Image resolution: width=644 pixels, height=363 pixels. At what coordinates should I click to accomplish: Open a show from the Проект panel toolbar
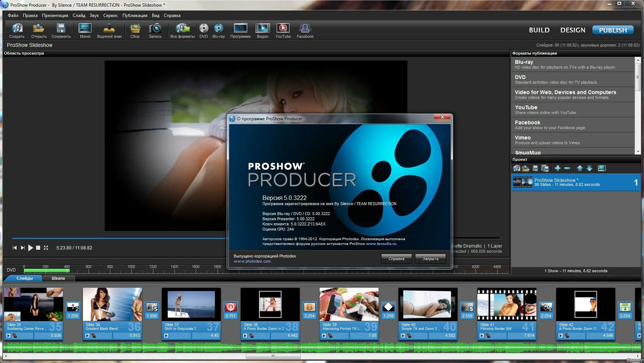click(526, 168)
